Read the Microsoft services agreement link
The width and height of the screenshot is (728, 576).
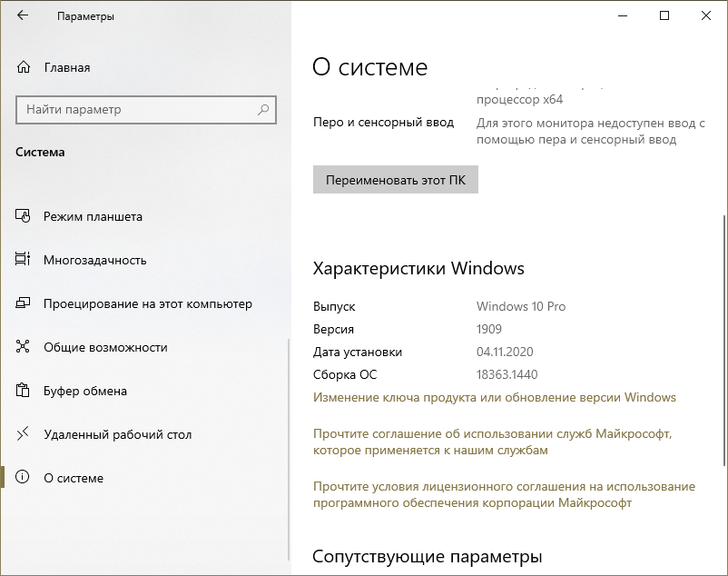coord(492,442)
